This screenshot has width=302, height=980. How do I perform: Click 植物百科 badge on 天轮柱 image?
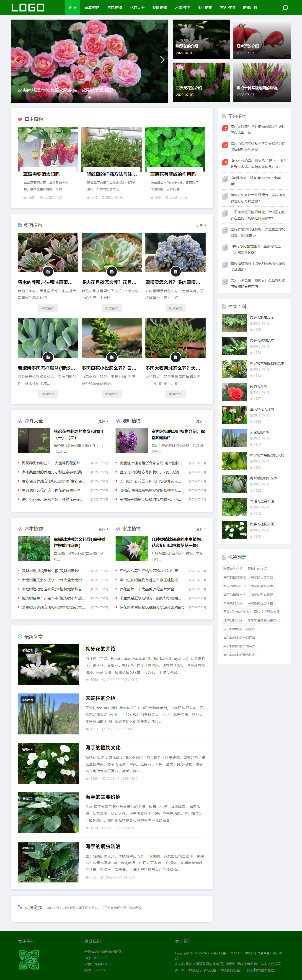click(x=27, y=700)
